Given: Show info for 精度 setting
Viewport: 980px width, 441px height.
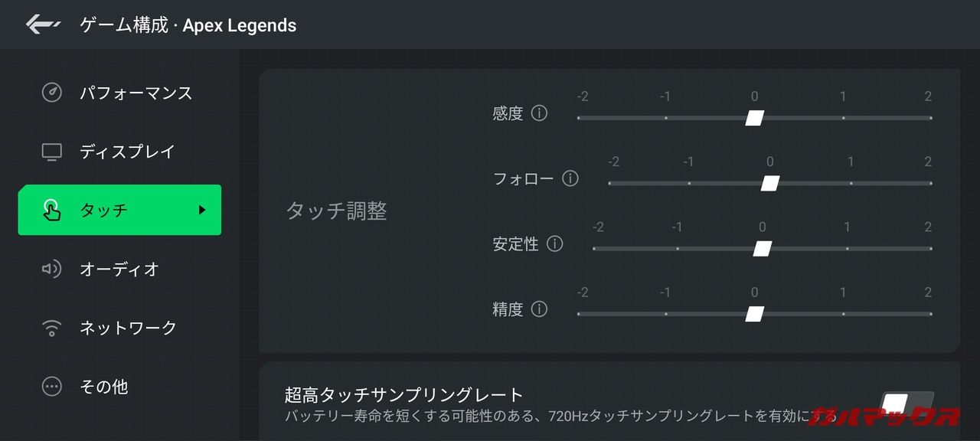Looking at the screenshot, I should [540, 309].
